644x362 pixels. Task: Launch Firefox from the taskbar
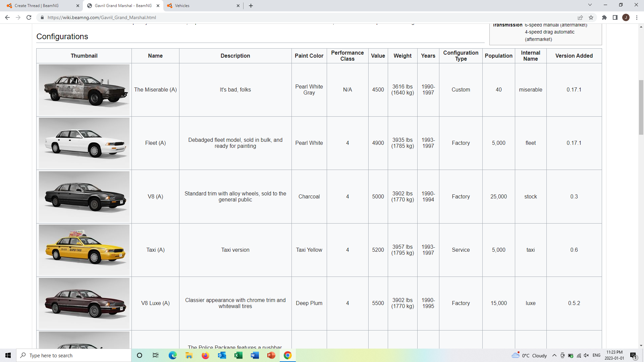[x=205, y=355]
